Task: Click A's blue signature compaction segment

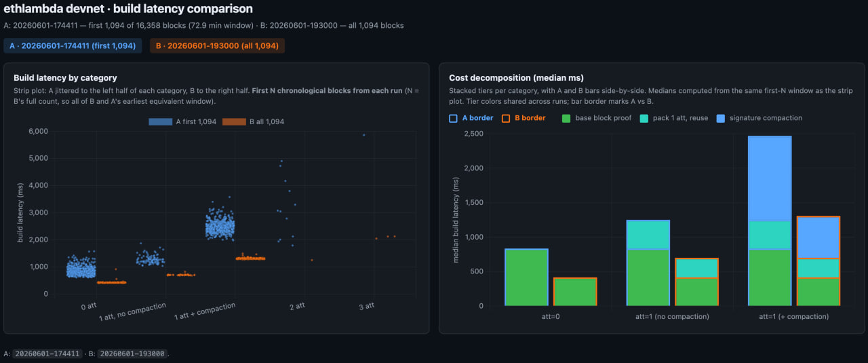Action: (770, 178)
